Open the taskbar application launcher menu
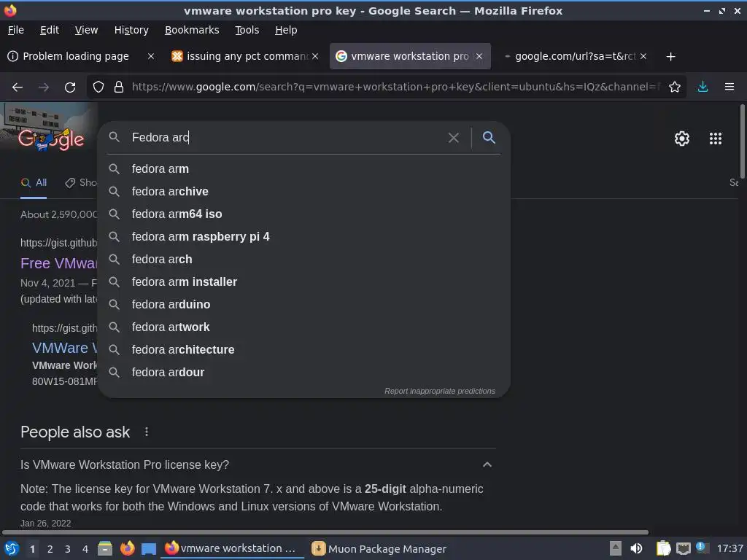Viewport: 747px width, 560px height. tap(12, 549)
